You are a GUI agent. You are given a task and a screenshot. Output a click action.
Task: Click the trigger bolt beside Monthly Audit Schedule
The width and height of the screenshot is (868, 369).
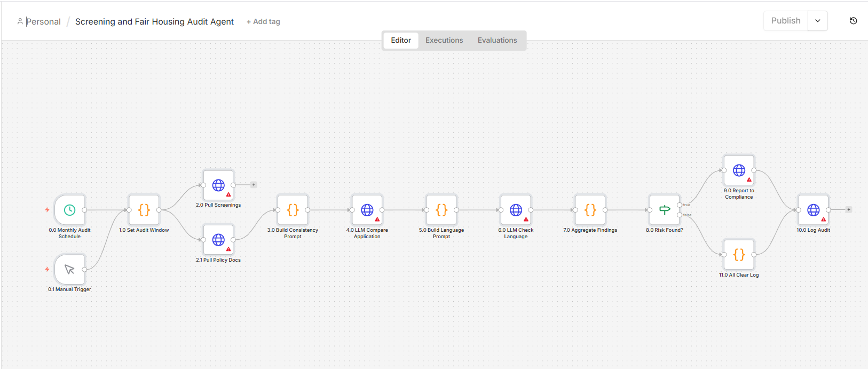pos(47,210)
